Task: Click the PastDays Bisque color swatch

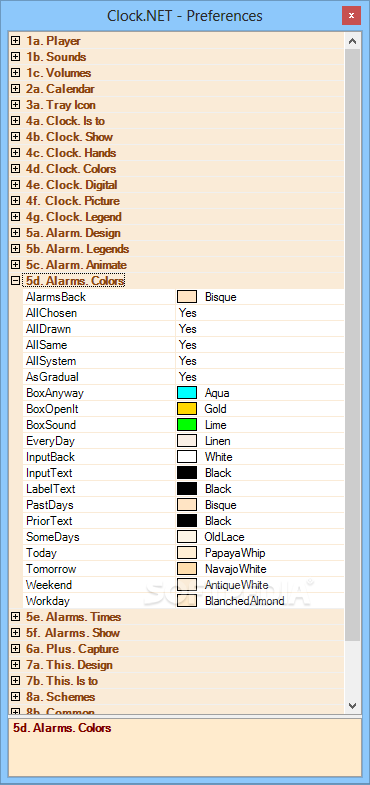Action: click(x=187, y=505)
